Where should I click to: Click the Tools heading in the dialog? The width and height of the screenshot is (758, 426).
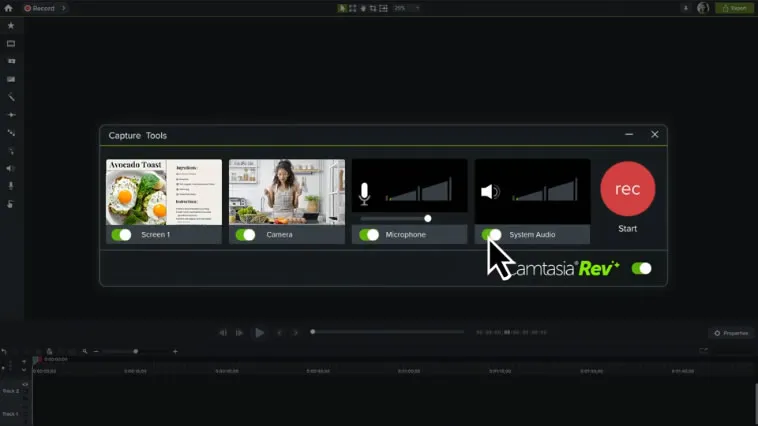pos(157,136)
